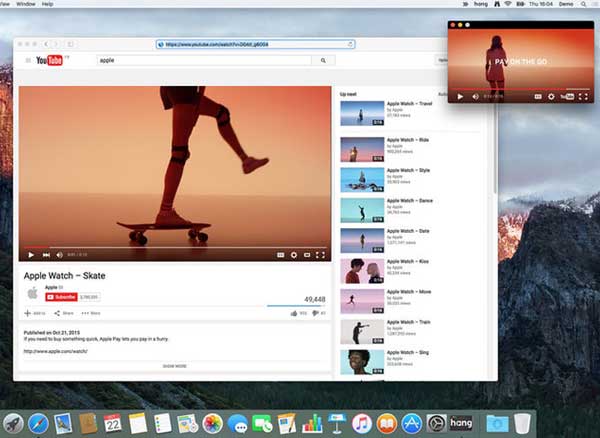Open Apple Watch – Dance thumbnail

[x=362, y=210]
